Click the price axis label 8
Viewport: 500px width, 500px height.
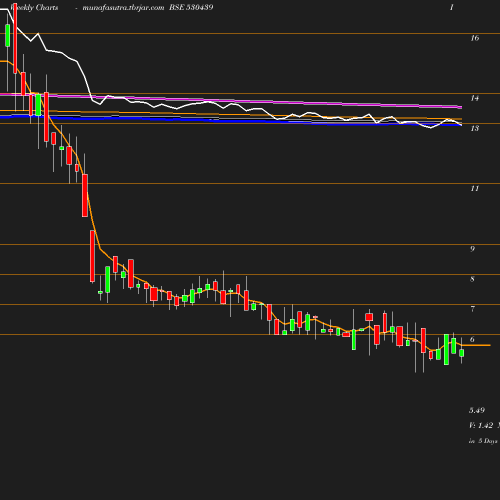(472, 279)
